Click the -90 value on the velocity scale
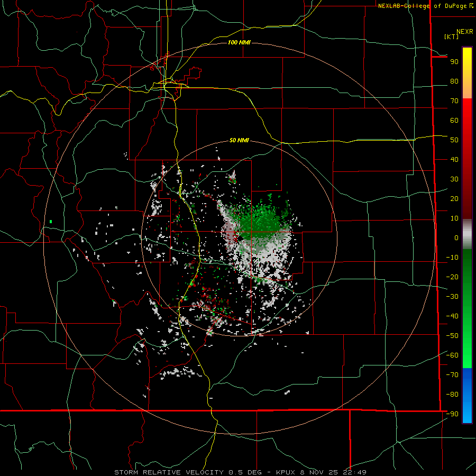The width and height of the screenshot is (476, 476). (x=452, y=414)
